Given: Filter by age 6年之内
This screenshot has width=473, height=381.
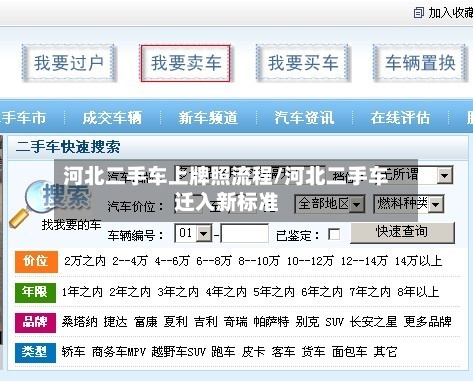Looking at the screenshot, I should coord(322,292).
